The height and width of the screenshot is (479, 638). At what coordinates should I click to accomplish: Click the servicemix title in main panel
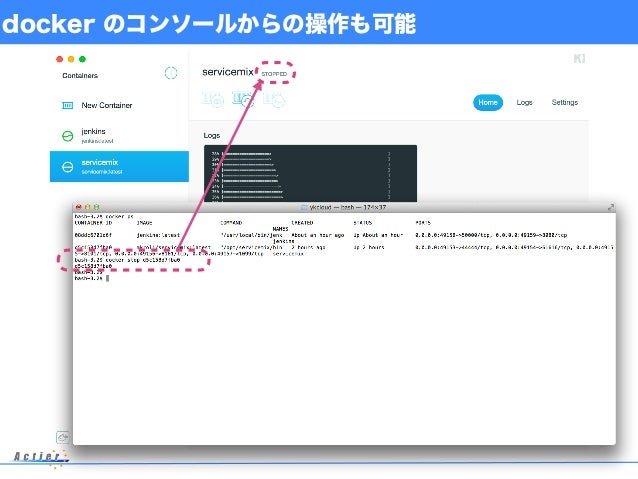pos(228,72)
